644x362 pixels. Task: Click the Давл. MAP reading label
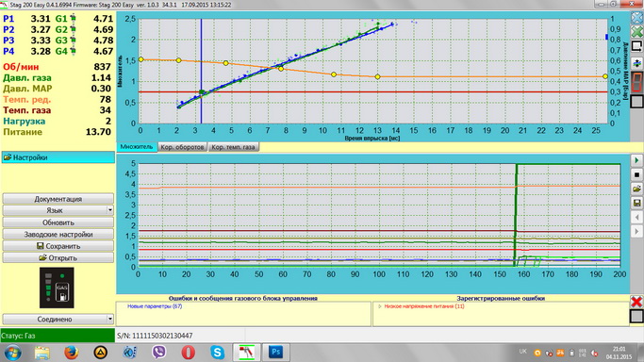[x=27, y=89]
